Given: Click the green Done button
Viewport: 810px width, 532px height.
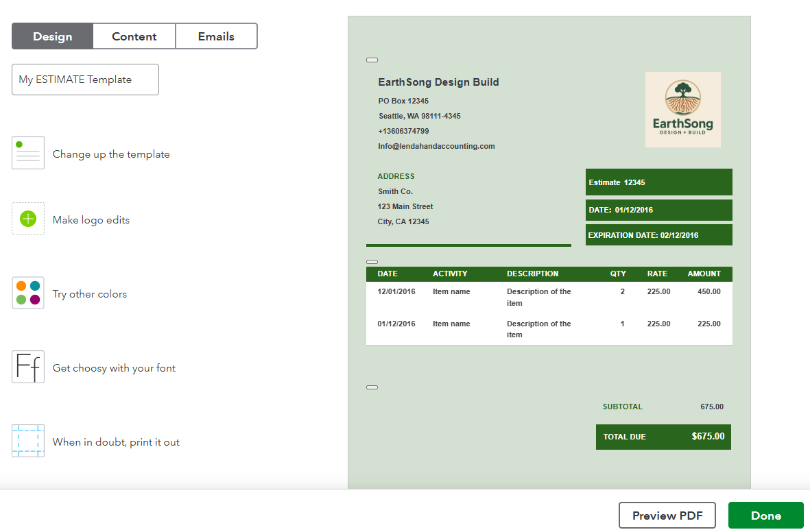Looking at the screenshot, I should click(765, 516).
